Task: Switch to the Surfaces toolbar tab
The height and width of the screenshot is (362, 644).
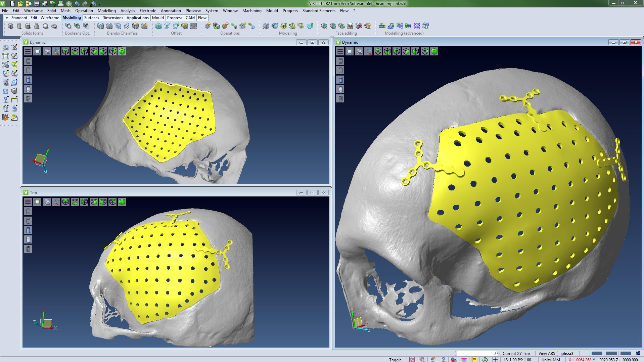Action: 91,18
